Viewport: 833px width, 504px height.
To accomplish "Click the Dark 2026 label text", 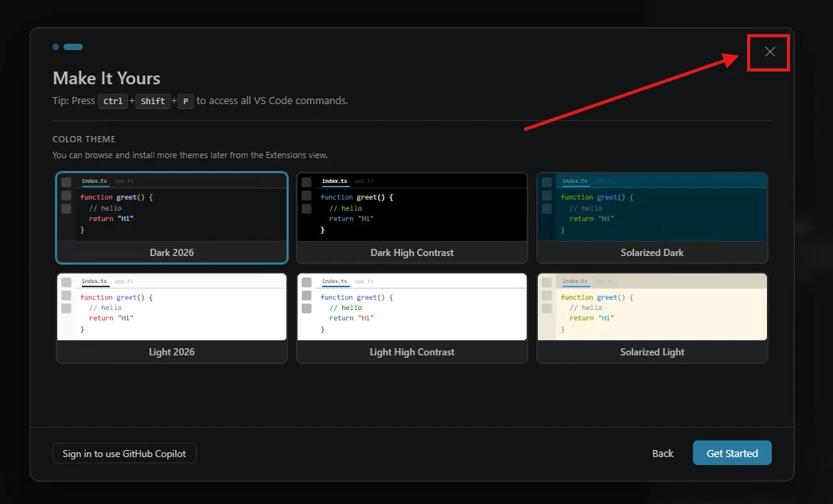I will click(172, 253).
